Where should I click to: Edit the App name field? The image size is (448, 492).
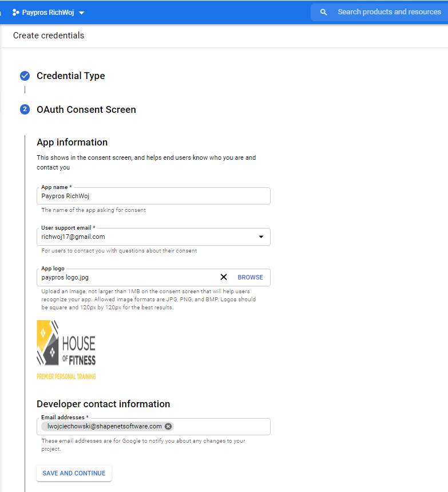coord(153,196)
